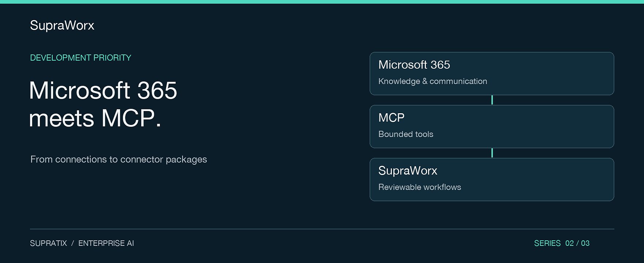Click Knowledge & communication card subtitle

433,81
